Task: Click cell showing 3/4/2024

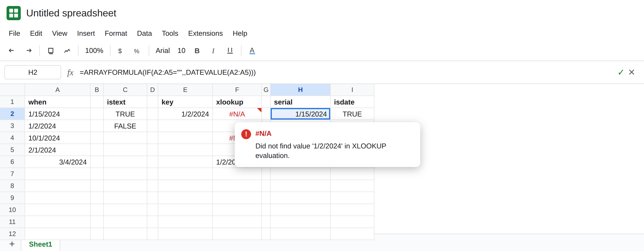Action: pos(58,162)
